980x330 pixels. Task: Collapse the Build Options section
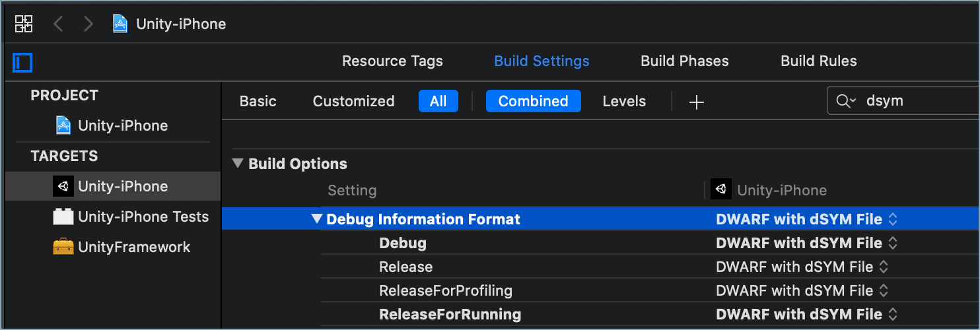[238, 164]
